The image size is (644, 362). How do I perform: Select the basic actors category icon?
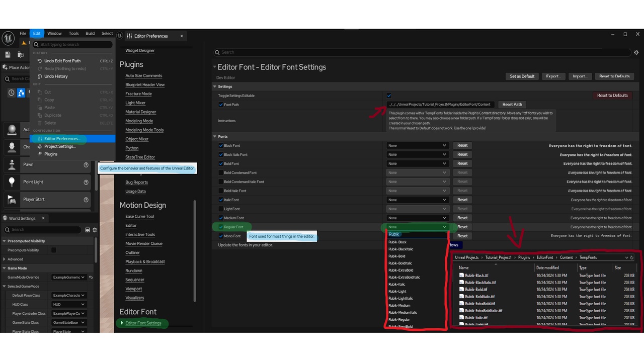point(21,93)
